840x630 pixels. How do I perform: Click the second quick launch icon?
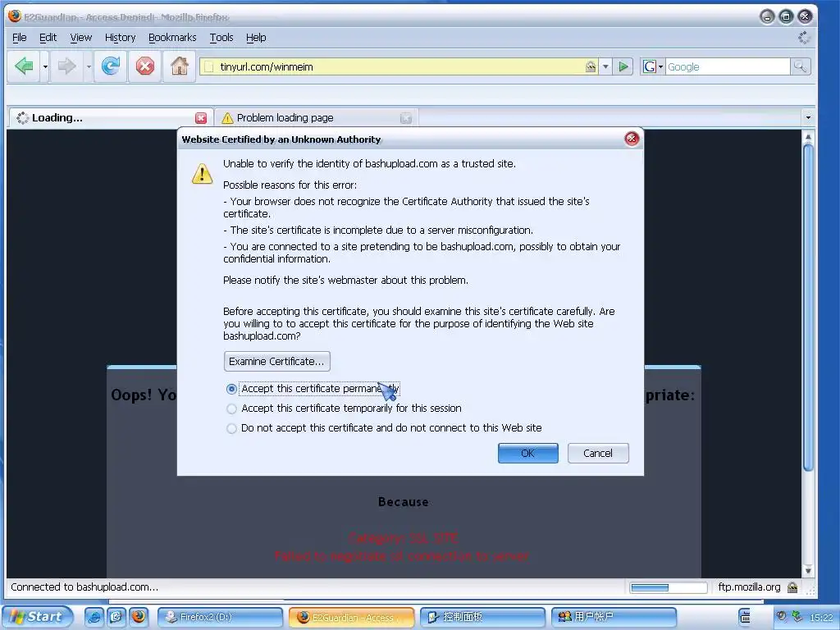coord(116,617)
